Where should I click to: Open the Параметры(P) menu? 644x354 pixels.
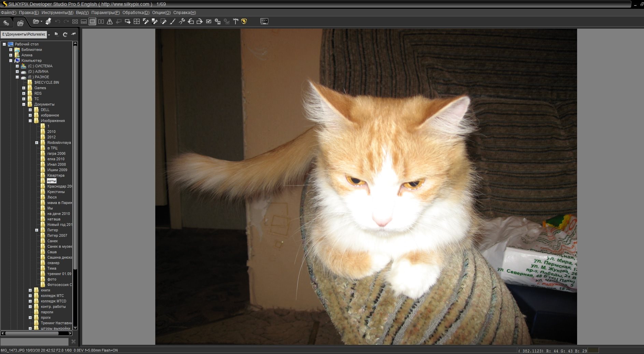[105, 13]
